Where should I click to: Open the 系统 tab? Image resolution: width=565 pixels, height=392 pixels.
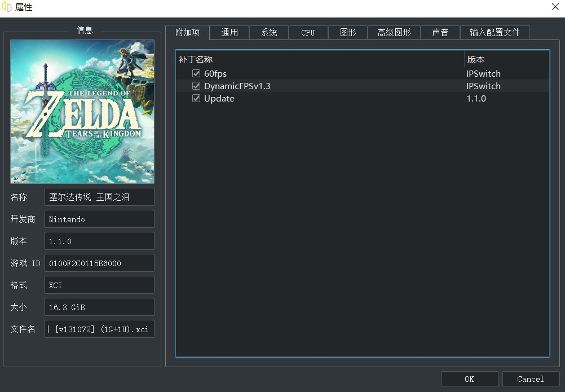coord(268,32)
